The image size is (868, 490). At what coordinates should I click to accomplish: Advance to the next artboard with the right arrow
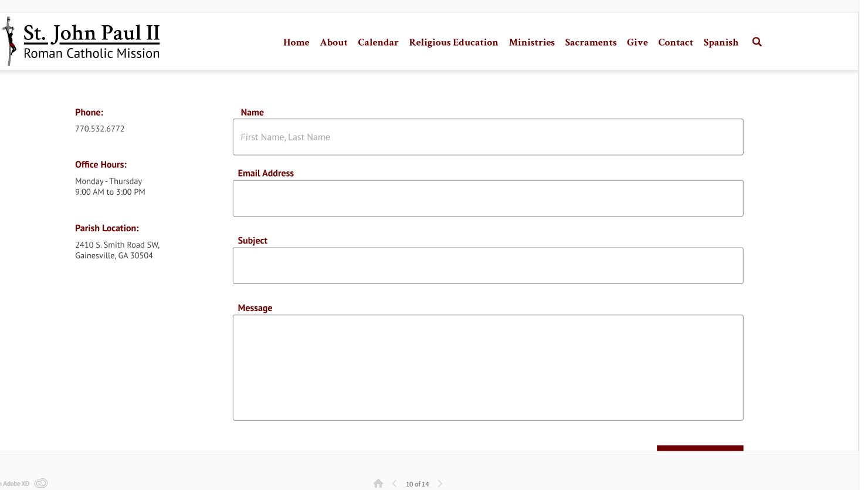click(440, 484)
